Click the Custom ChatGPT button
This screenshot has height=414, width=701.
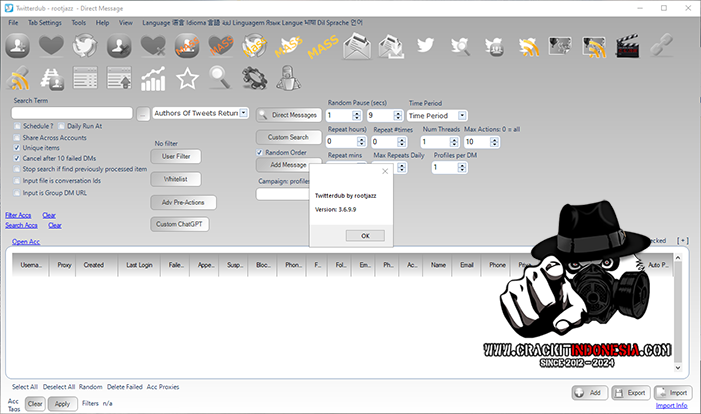point(180,224)
